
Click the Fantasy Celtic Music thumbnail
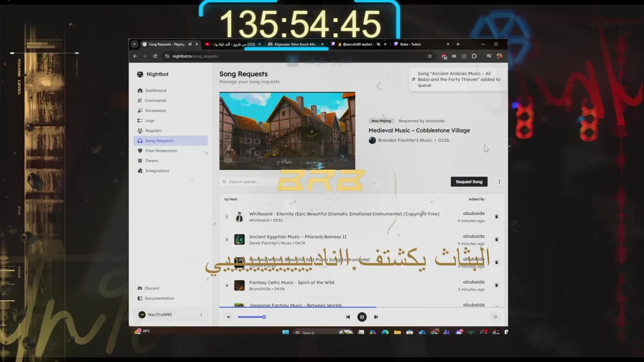[x=239, y=286]
